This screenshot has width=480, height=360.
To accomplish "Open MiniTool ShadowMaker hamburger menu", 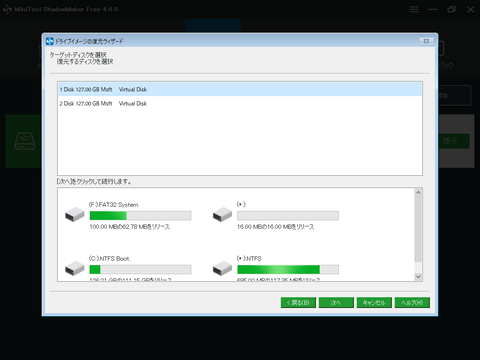I will (x=414, y=9).
